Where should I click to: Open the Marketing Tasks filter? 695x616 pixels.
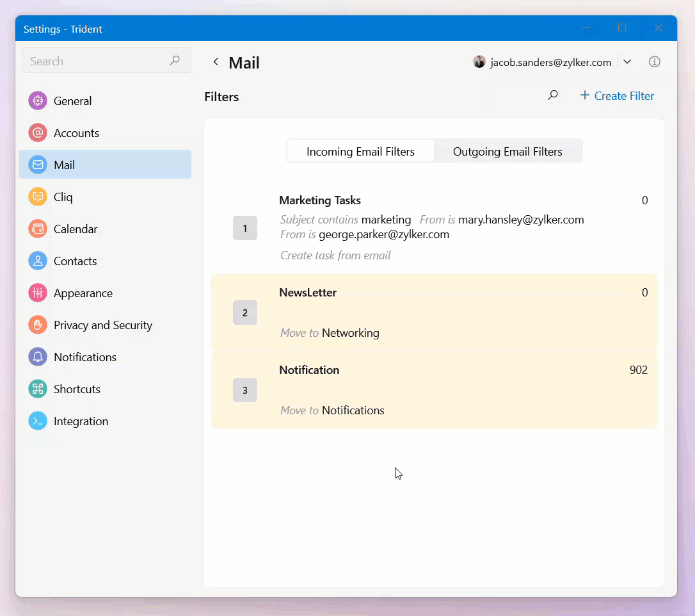click(320, 200)
